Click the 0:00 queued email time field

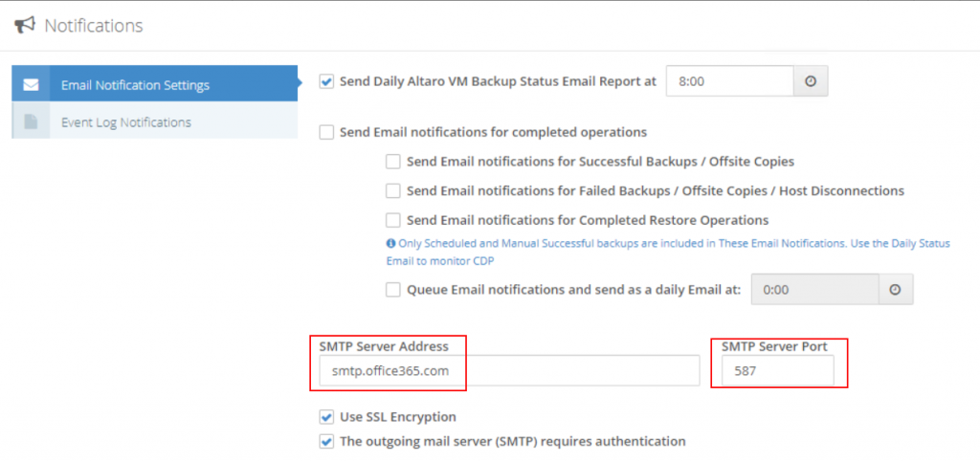pyautogui.click(x=815, y=289)
